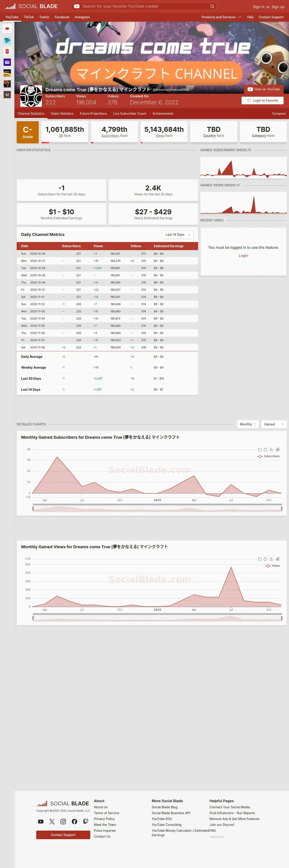Click Sign up link
This screenshot has height=868, width=289.
tap(278, 7)
